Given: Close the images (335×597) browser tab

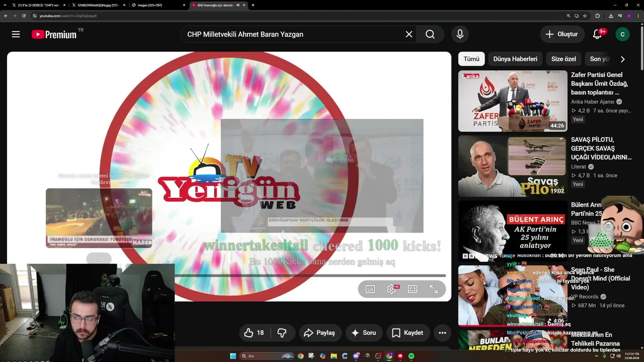Looking at the screenshot, I should pos(184,5).
